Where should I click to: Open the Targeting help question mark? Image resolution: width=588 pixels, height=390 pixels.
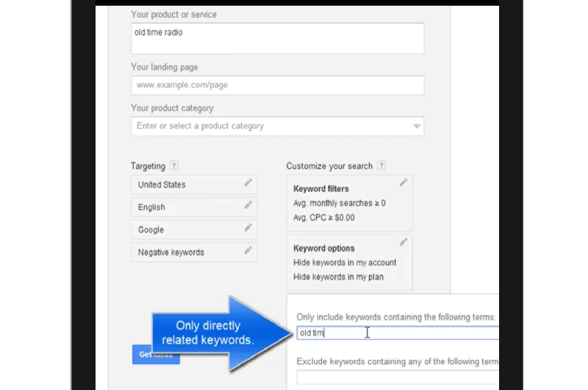(x=173, y=166)
